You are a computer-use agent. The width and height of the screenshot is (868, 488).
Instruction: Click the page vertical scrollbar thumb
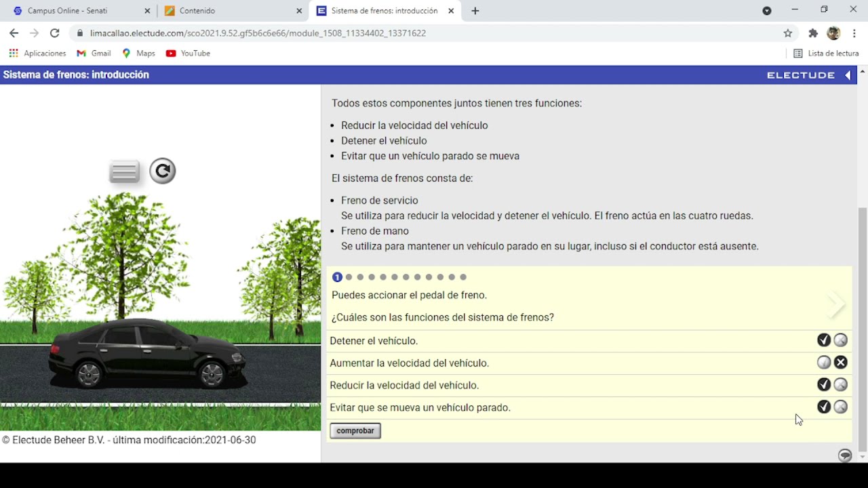coord(863,329)
